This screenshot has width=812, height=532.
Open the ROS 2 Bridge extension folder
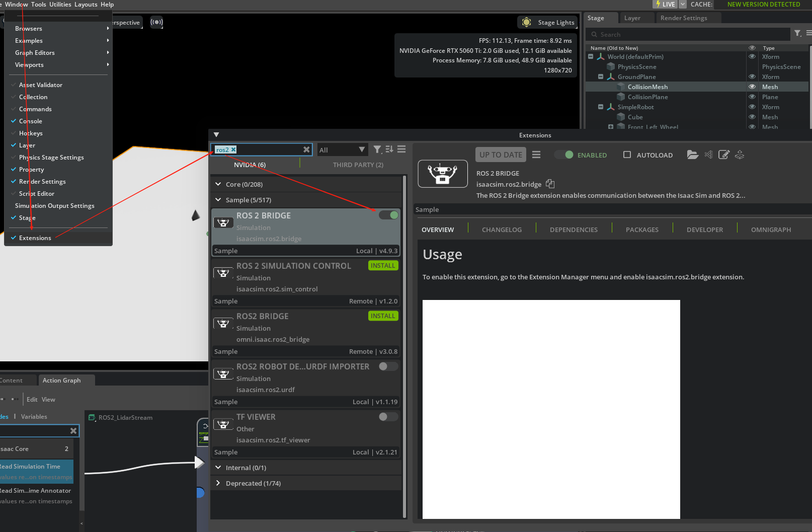point(693,155)
